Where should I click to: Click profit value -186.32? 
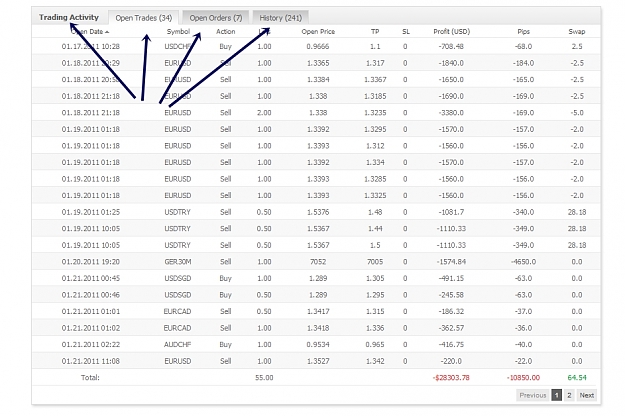coord(451,312)
